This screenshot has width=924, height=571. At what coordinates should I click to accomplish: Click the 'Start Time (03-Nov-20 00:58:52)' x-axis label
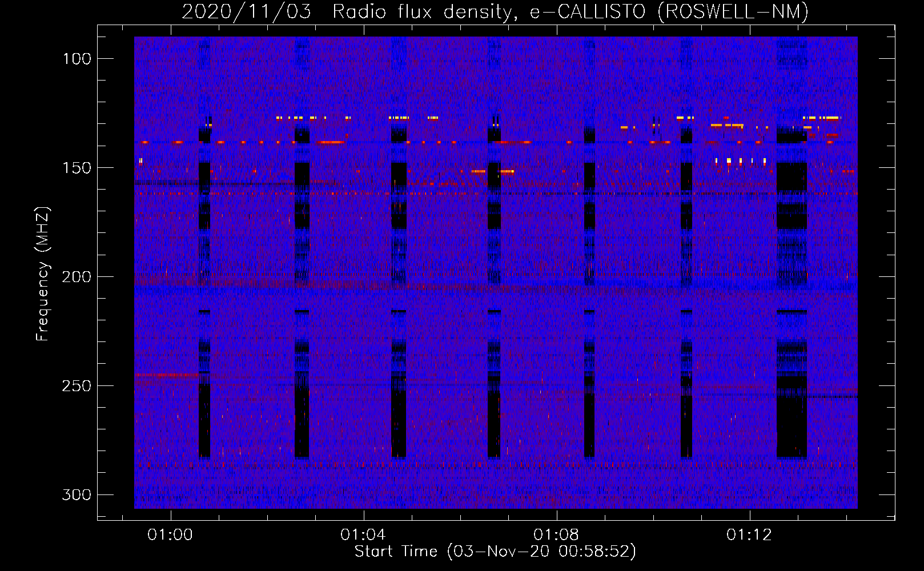point(495,552)
